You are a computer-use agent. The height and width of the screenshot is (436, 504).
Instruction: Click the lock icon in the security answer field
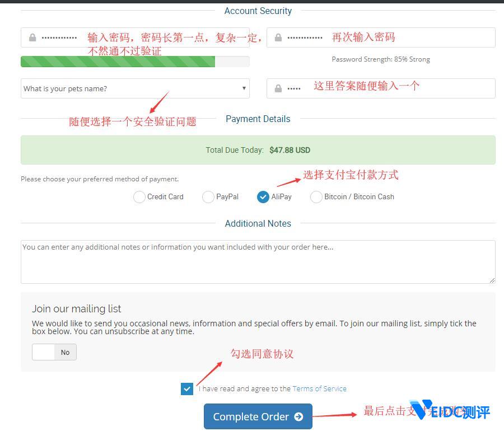pos(278,88)
